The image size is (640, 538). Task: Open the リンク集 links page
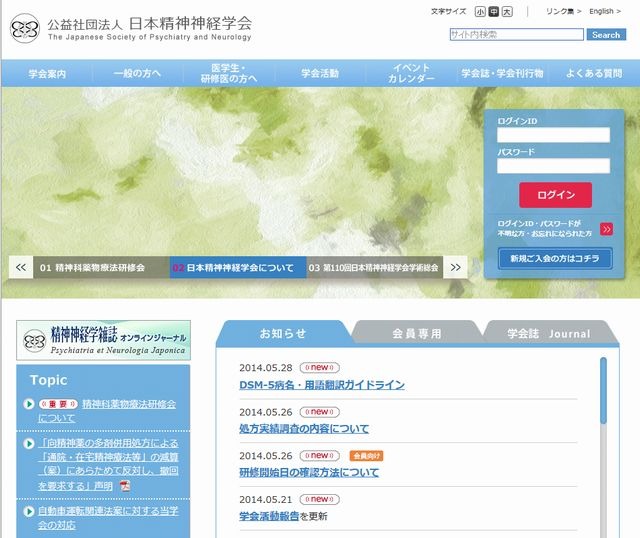tap(563, 11)
